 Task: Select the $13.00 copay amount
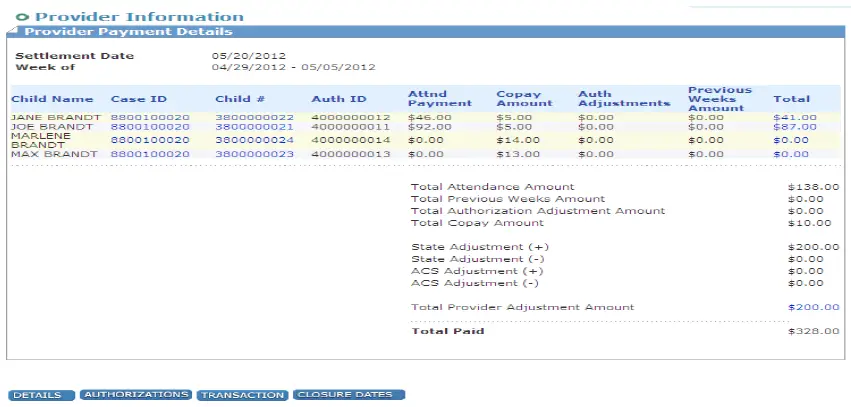(518, 154)
